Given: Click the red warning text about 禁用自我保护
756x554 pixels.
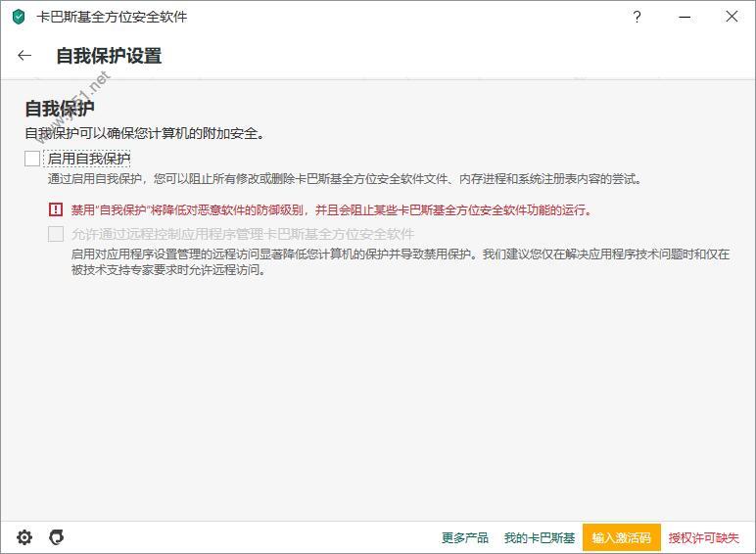Looking at the screenshot, I should [x=331, y=210].
